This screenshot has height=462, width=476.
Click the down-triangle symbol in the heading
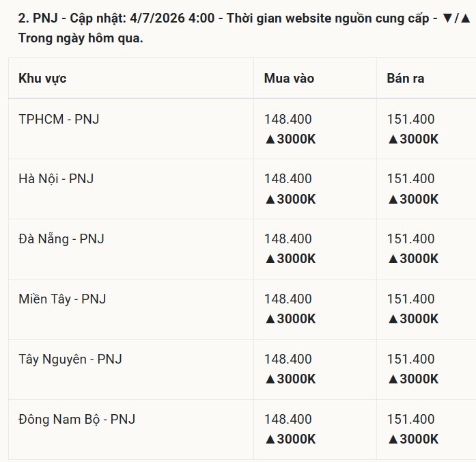coord(447,18)
